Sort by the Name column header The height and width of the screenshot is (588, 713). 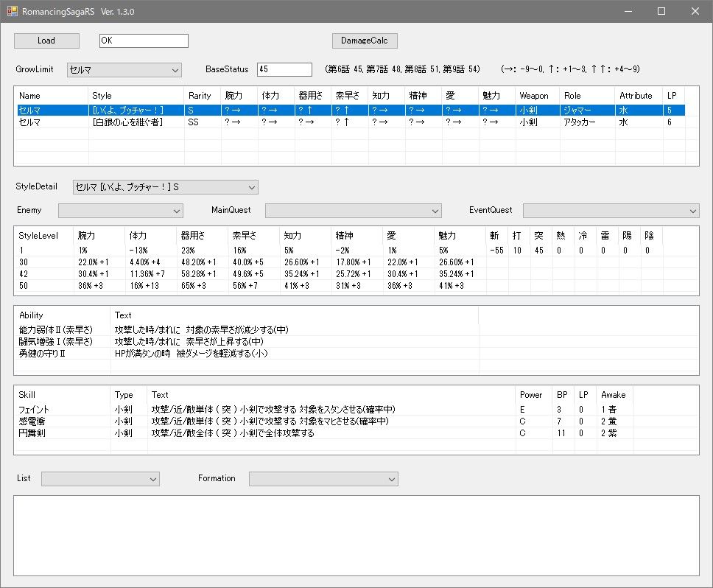pos(51,96)
